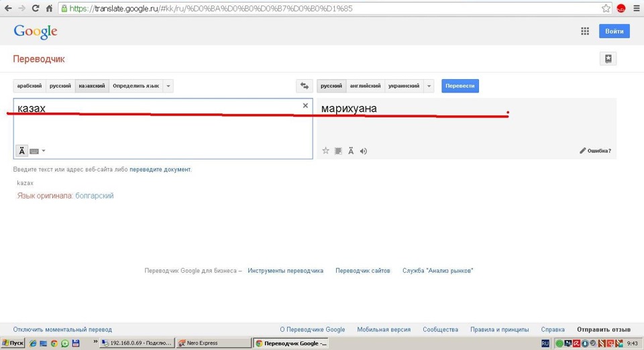Reload the page with the refresh icon
The height and width of the screenshot is (350, 644).
36,8
